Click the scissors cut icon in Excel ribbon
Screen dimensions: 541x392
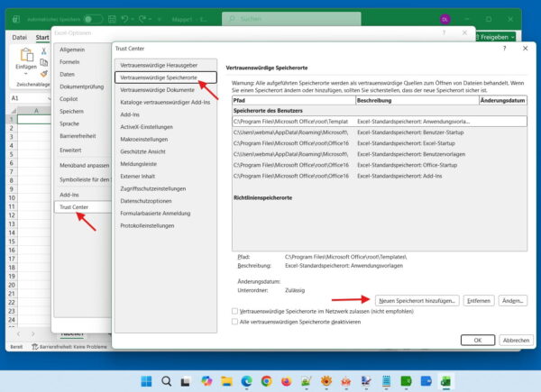(x=44, y=51)
